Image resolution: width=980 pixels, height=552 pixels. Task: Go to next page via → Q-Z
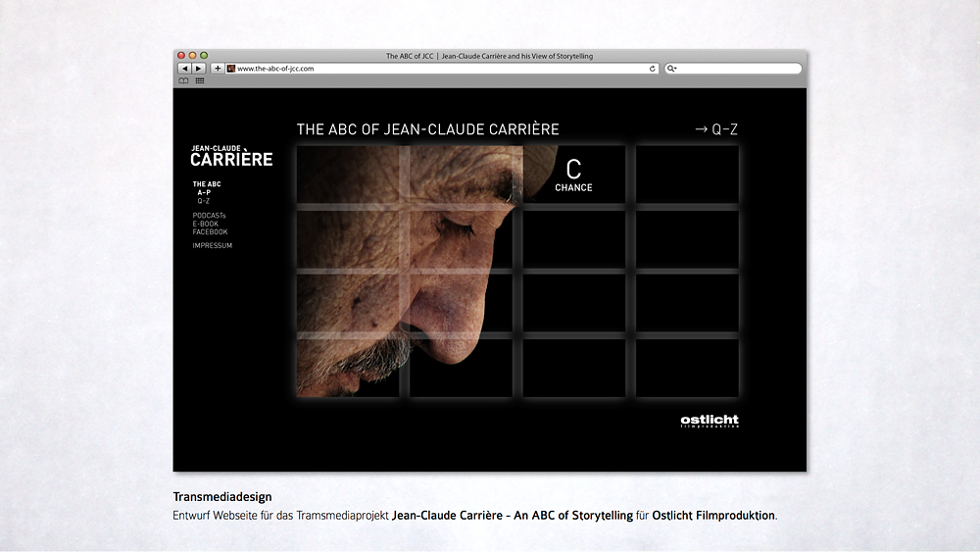pos(715,128)
